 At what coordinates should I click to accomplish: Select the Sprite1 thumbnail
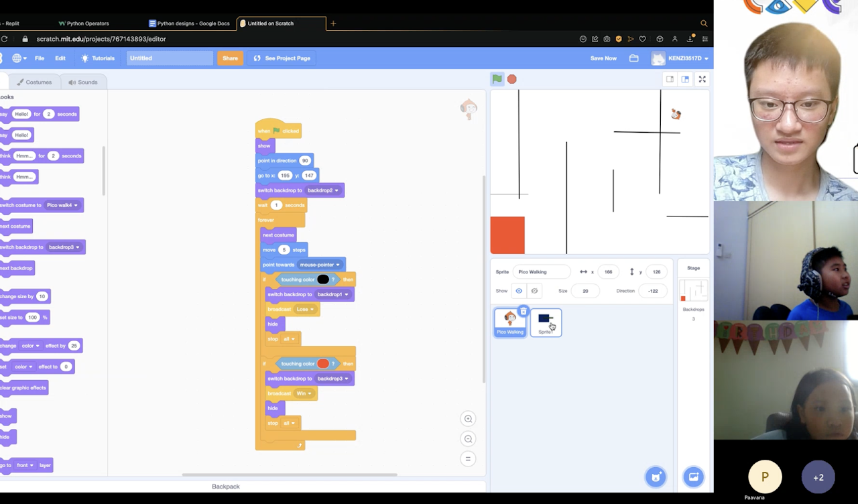[x=545, y=322]
